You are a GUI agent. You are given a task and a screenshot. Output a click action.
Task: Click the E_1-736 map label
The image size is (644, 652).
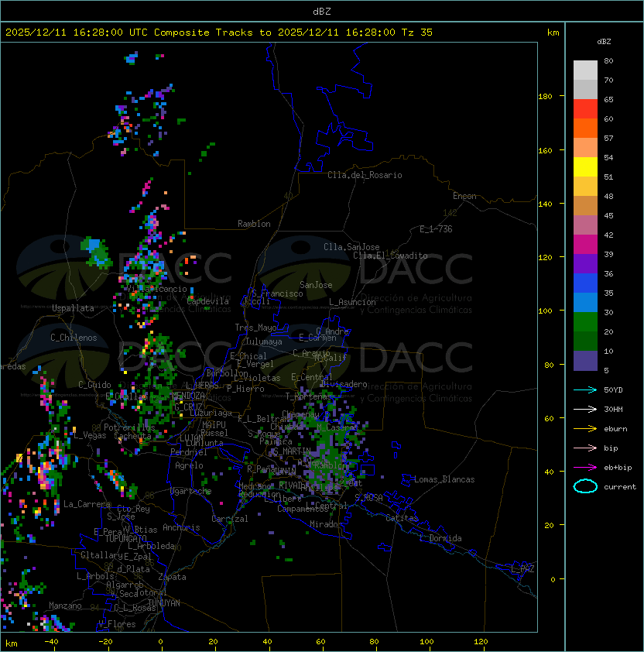436,229
